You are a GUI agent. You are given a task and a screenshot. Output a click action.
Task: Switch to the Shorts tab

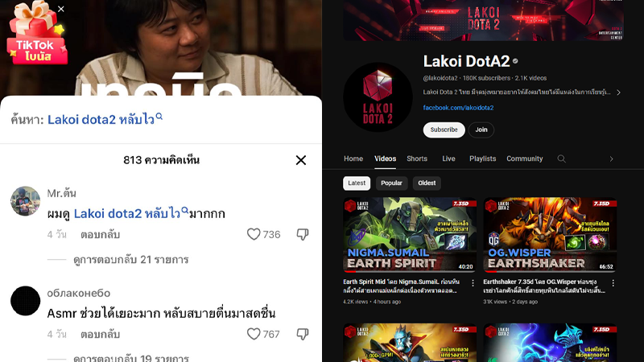click(417, 158)
